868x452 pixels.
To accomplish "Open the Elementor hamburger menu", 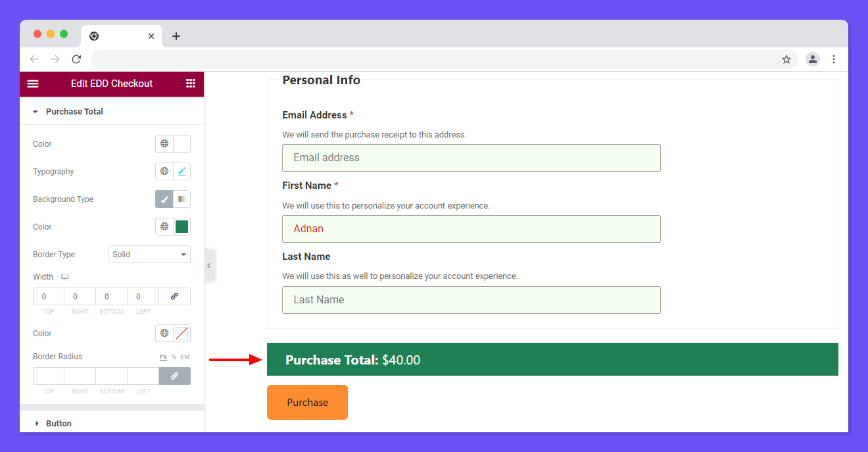I will tap(33, 84).
